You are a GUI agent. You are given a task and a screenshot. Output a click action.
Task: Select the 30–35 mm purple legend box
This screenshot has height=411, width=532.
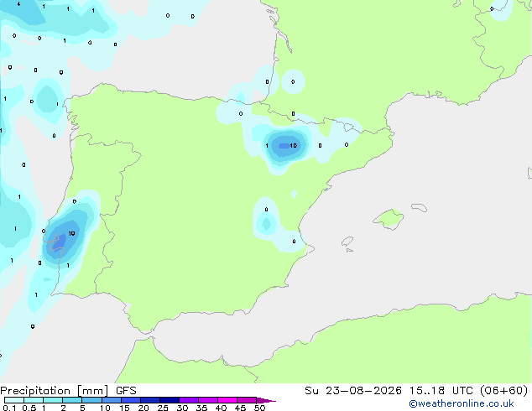point(189,400)
